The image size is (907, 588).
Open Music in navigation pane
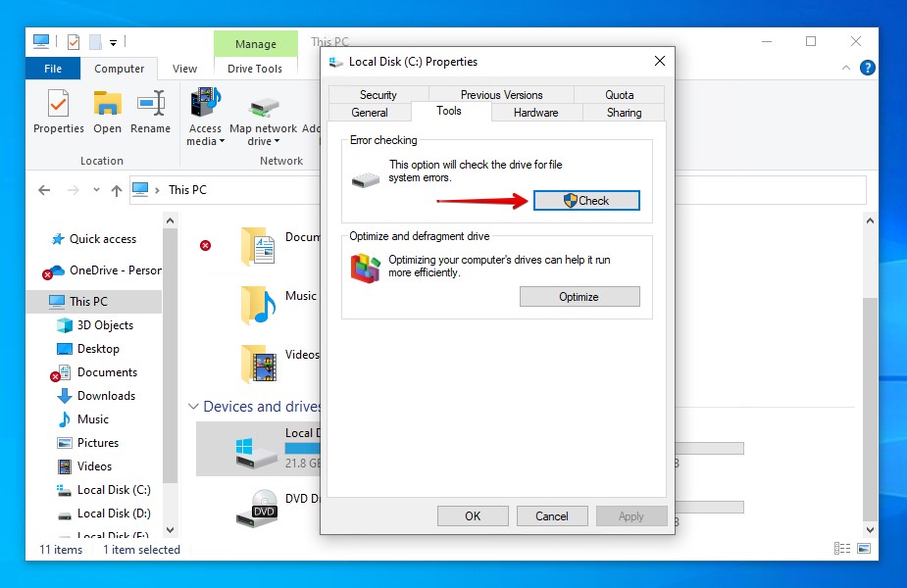pyautogui.click(x=82, y=419)
